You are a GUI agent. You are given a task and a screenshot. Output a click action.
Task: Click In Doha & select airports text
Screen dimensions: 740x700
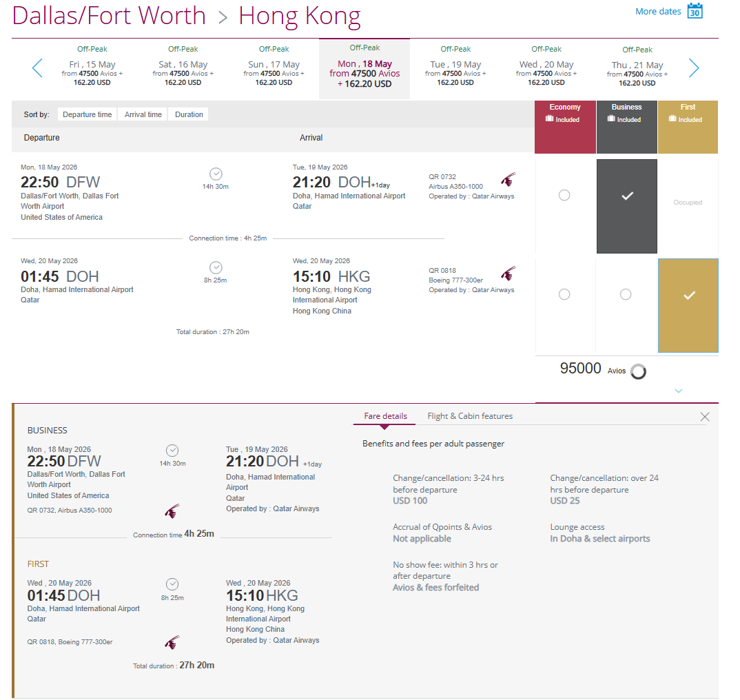(600, 539)
